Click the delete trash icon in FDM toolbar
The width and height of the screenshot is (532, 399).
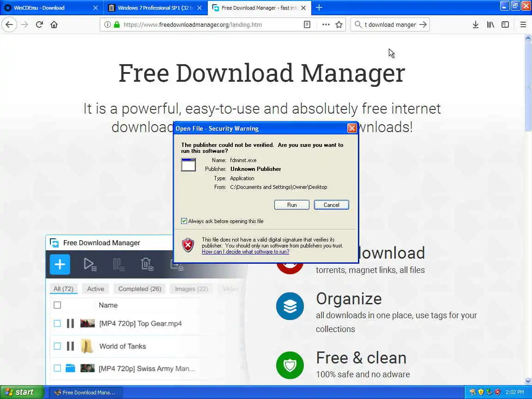coord(147,264)
